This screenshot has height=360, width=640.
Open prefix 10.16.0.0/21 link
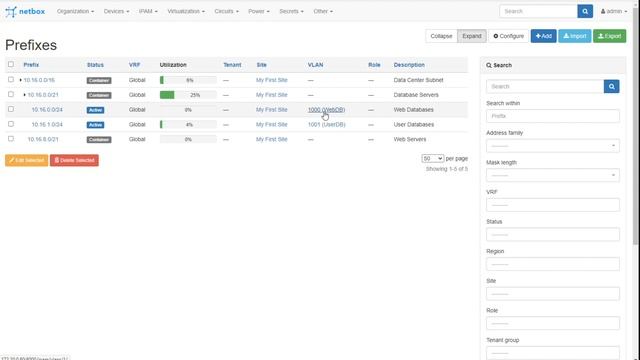tap(43, 95)
